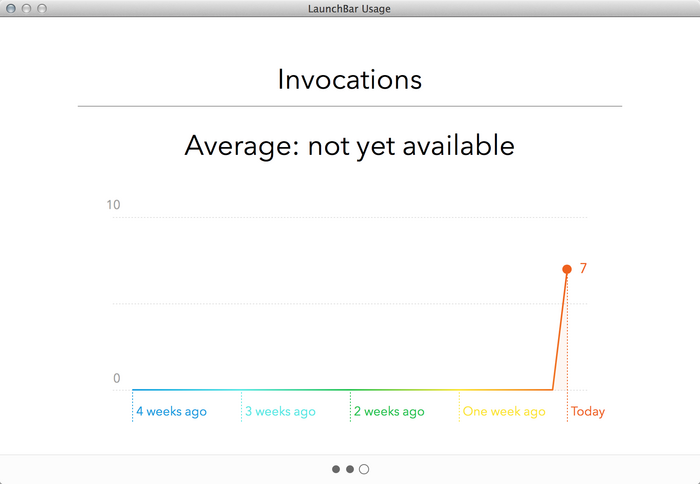This screenshot has width=700, height=484.
Task: Click the y-axis label 10
Action: click(113, 205)
